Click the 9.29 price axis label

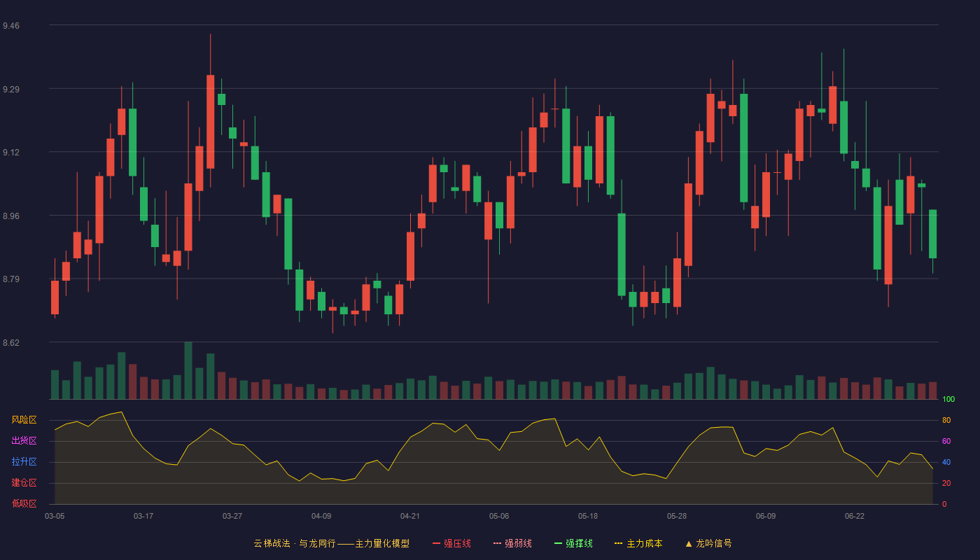[x=11, y=90]
